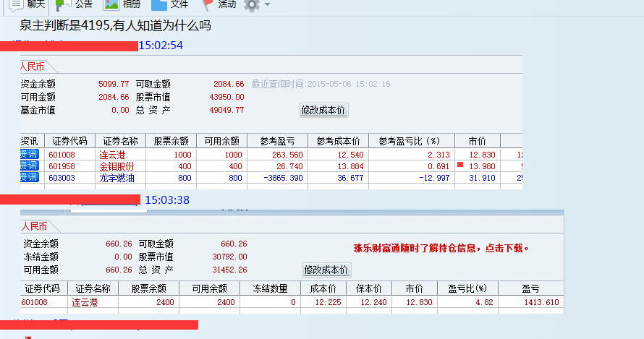The height and width of the screenshot is (339, 644).
Task: Click the profit value 263.560
Action: 287,155
